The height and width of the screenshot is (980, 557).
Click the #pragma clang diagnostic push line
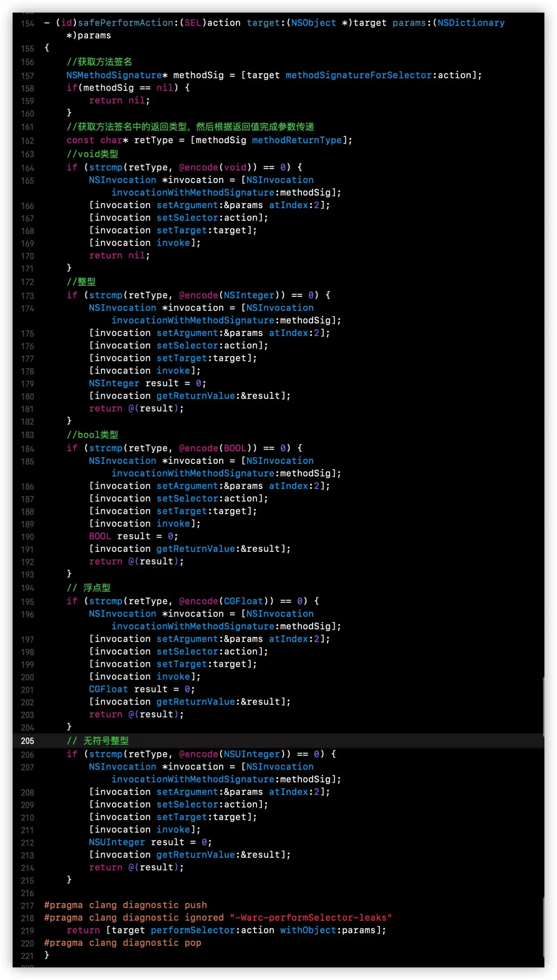(126, 905)
